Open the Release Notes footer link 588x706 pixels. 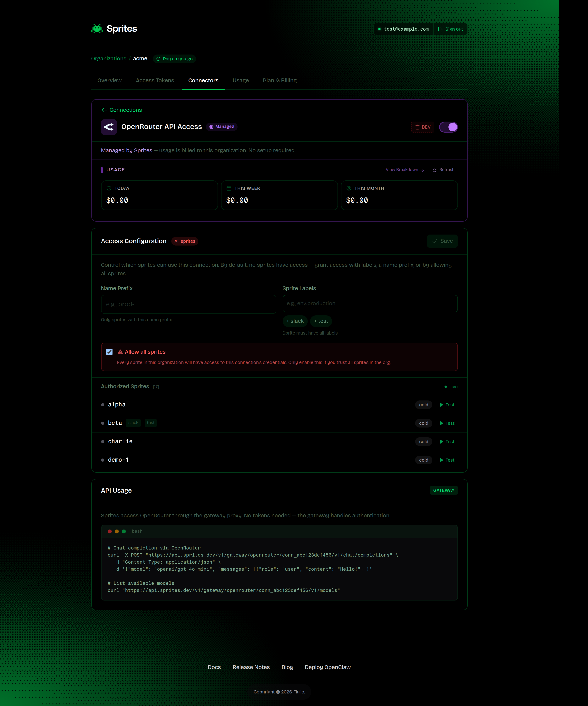click(251, 667)
